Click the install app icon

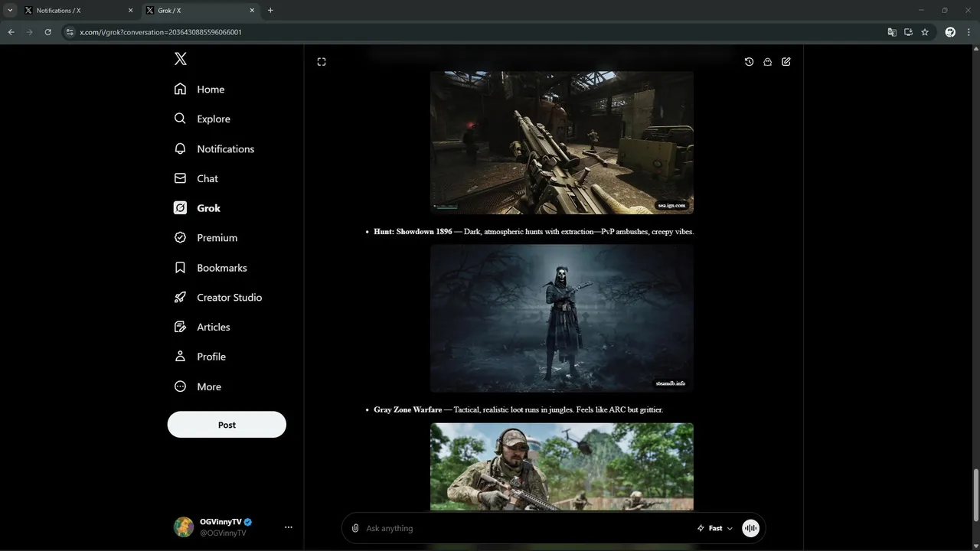pos(908,32)
